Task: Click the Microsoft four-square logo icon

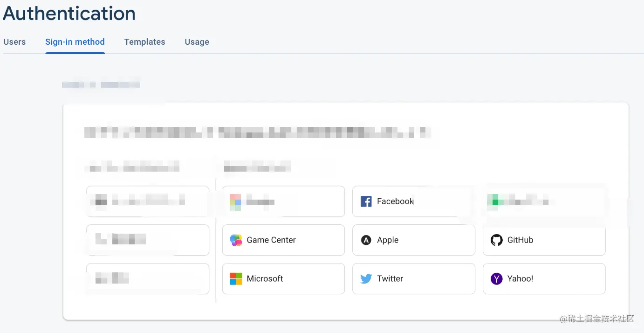Action: tap(236, 279)
